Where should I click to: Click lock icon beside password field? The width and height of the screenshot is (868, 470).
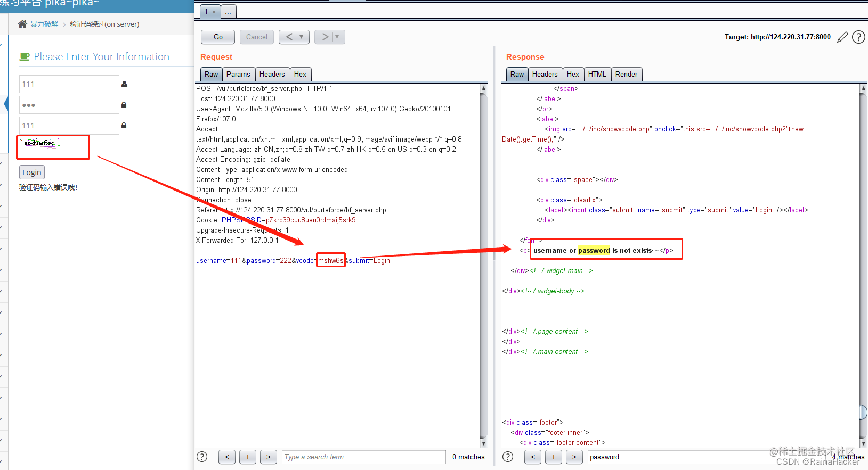point(124,105)
